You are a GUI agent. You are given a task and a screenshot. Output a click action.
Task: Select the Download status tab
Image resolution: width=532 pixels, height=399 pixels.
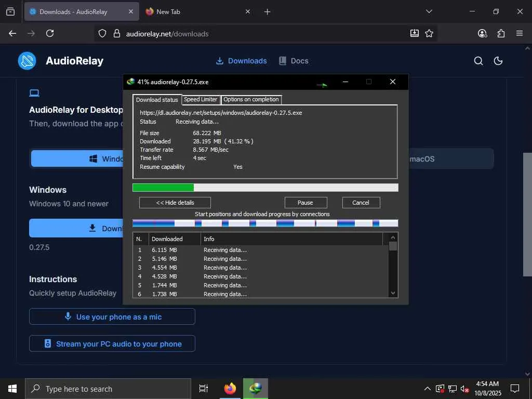pyautogui.click(x=157, y=100)
